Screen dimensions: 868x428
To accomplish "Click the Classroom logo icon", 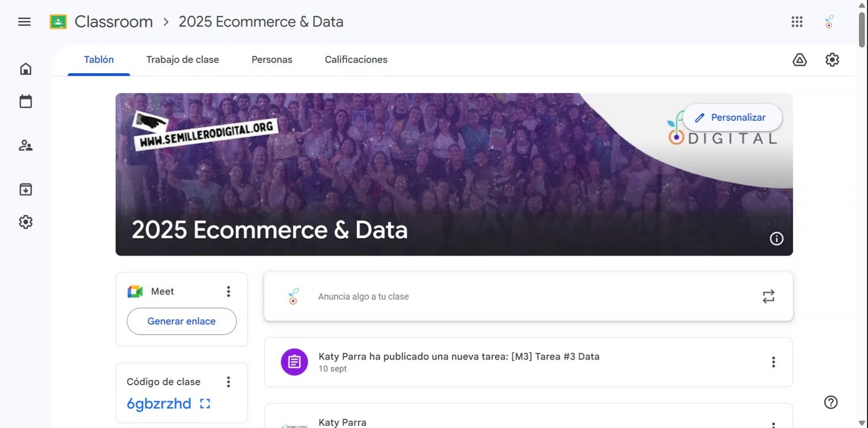I will (x=58, y=22).
